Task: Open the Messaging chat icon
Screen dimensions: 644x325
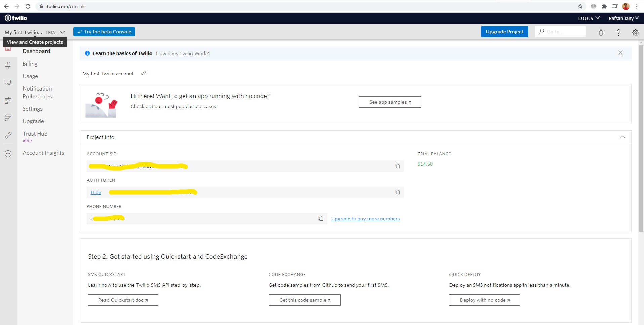Action: point(8,82)
